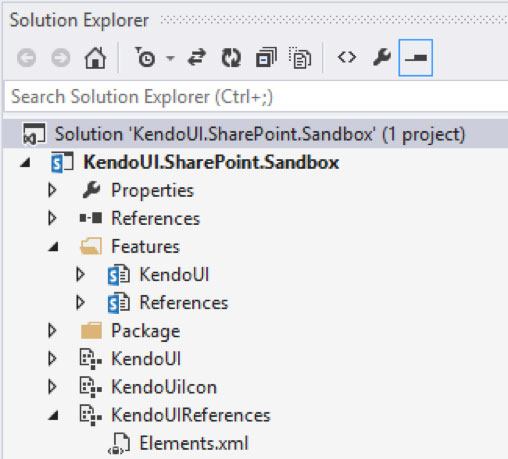Click Sync with Active Document arrows icon
The image size is (508, 459).
[197, 57]
